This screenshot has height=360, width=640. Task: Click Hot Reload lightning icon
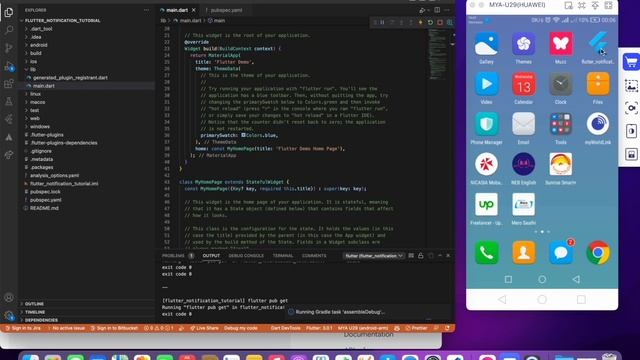coord(420,22)
